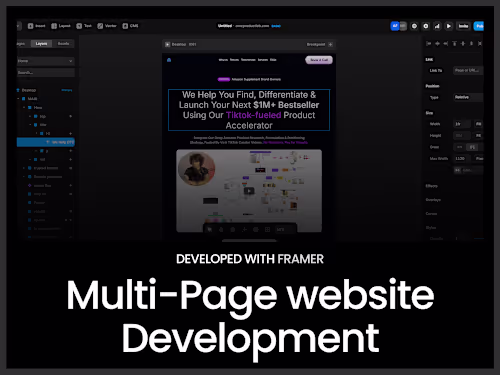The width and height of the screenshot is (500, 375).
Task: Open the analytics bar-chart icon
Action: coord(437,26)
